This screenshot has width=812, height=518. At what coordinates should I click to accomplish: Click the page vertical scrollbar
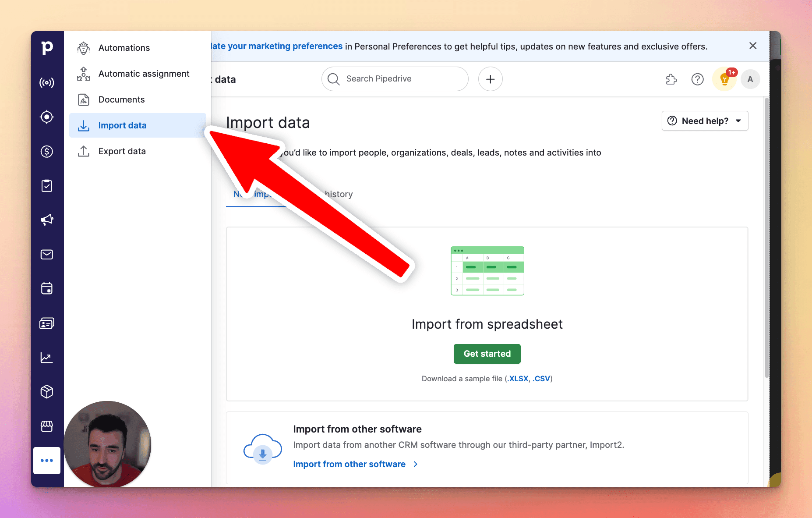tap(766, 237)
